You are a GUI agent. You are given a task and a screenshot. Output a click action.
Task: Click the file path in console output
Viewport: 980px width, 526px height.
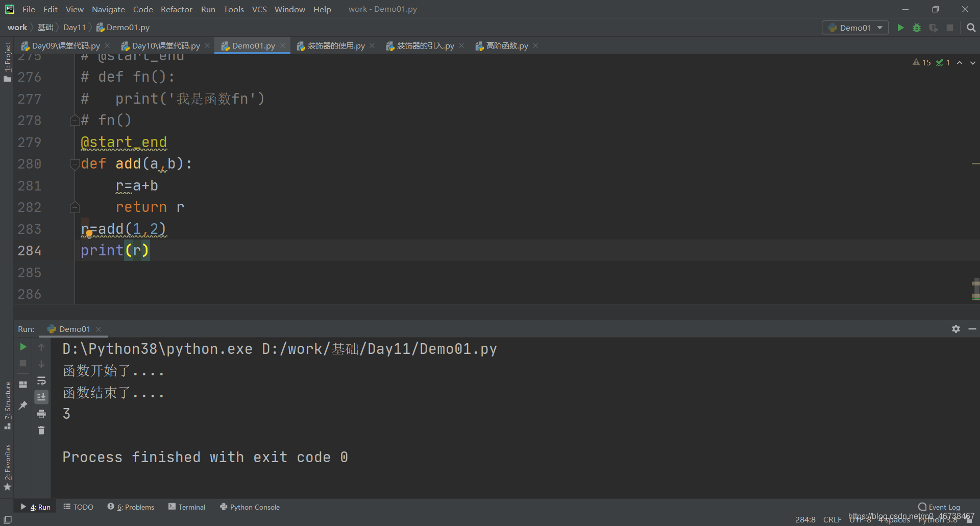coord(379,349)
